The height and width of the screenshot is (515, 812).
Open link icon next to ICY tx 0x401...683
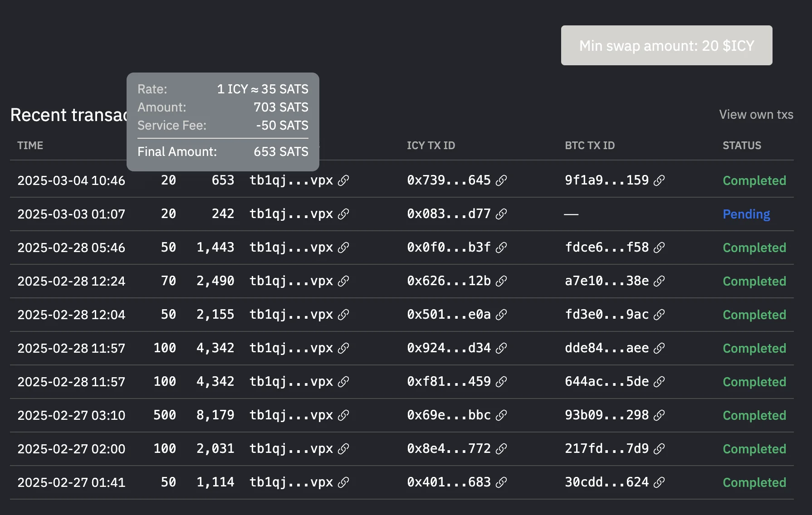click(501, 482)
